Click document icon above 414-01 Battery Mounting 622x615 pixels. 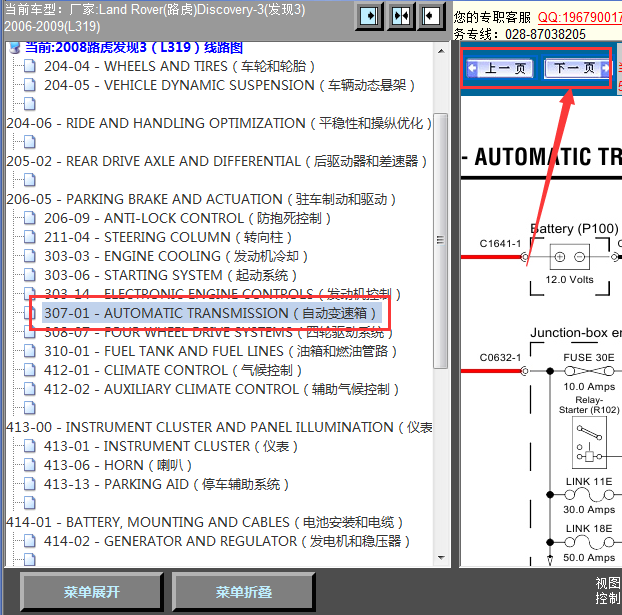[30, 502]
